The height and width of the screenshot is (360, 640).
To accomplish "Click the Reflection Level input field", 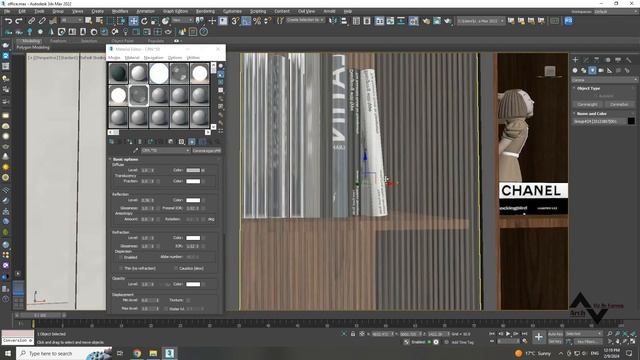I will click(x=145, y=200).
